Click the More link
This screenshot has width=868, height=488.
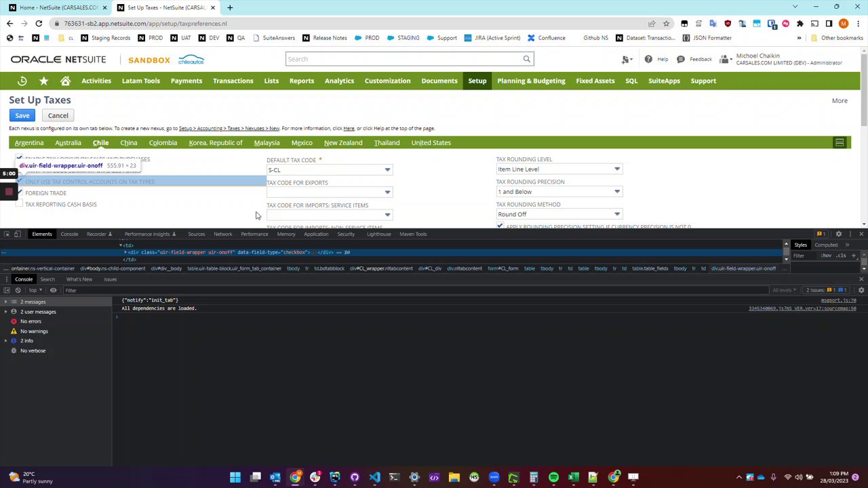(x=840, y=100)
